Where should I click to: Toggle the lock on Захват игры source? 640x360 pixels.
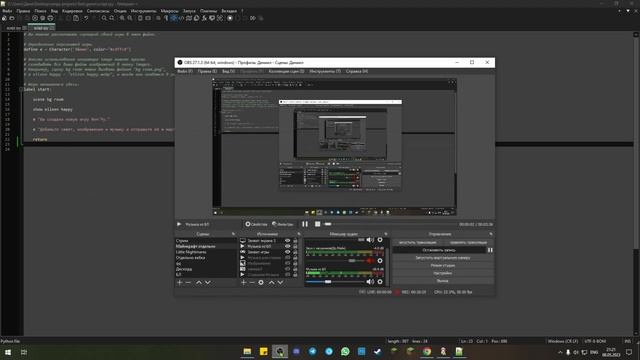[295, 252]
